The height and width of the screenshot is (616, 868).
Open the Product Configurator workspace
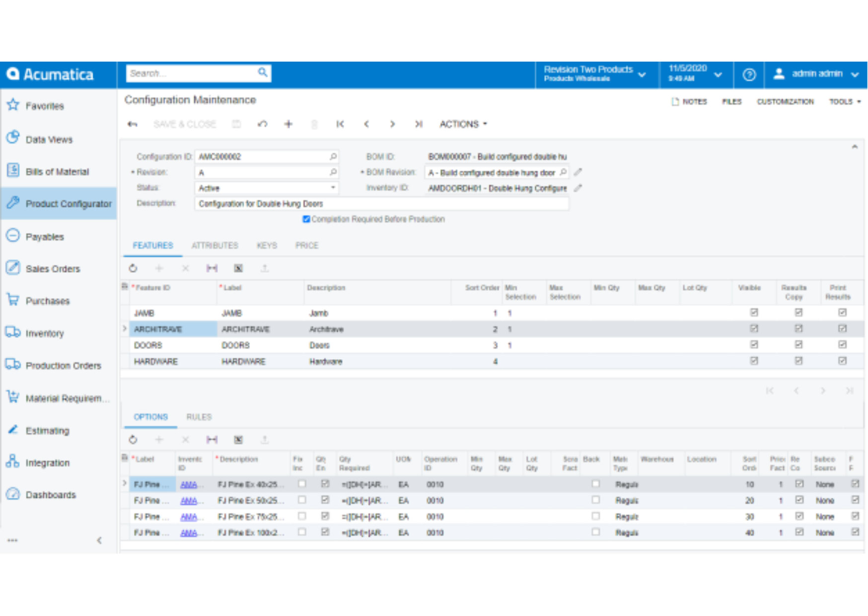69,203
